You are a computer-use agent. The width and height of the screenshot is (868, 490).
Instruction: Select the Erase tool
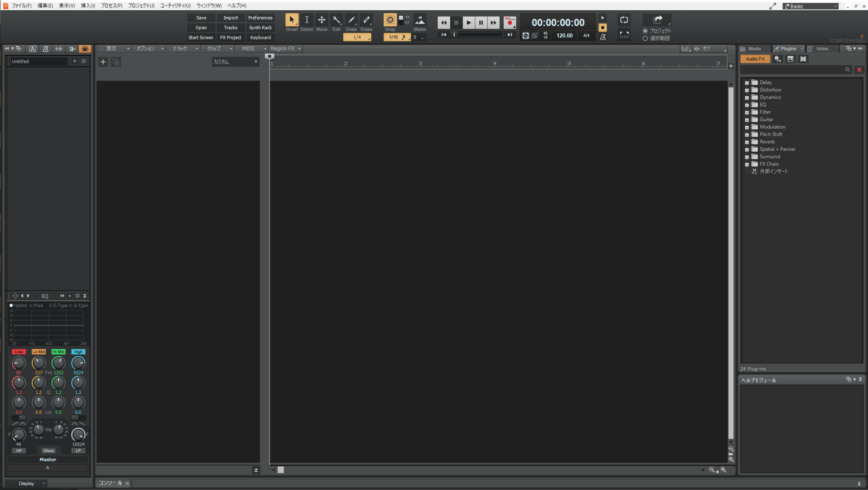click(366, 20)
